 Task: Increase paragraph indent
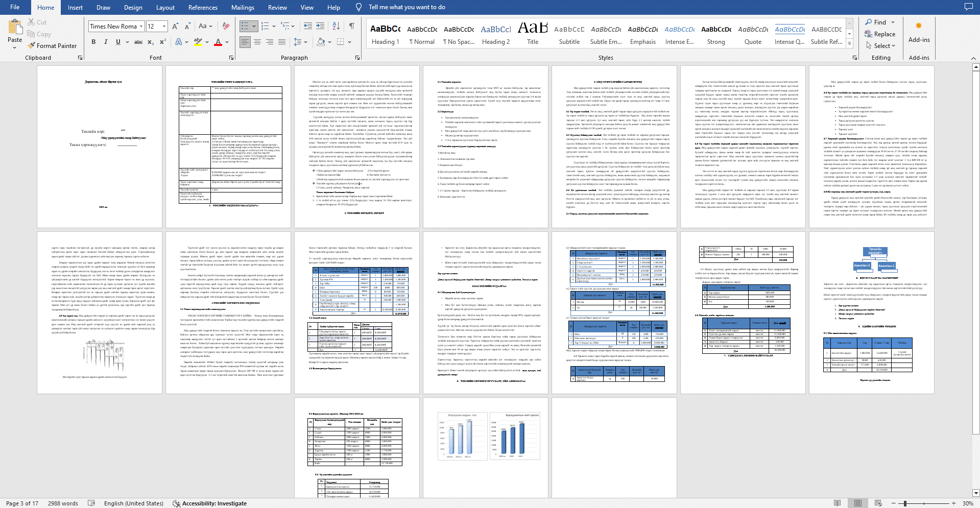pyautogui.click(x=320, y=26)
